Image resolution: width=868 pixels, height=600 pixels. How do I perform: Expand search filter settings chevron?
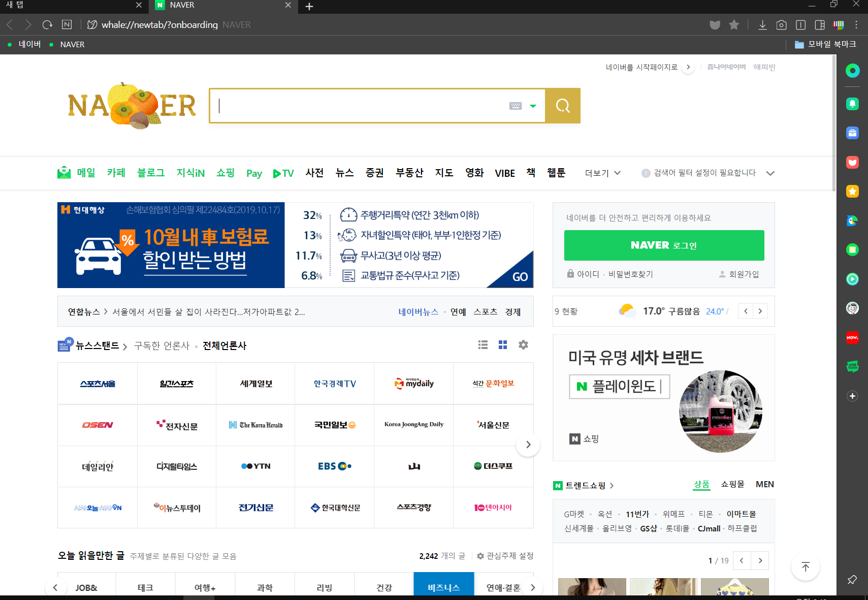pyautogui.click(x=770, y=173)
